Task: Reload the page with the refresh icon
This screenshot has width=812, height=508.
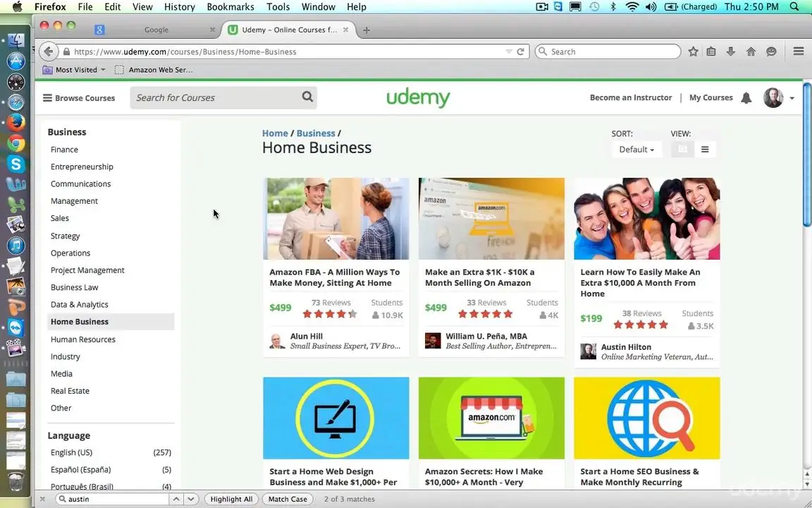Action: (x=520, y=52)
